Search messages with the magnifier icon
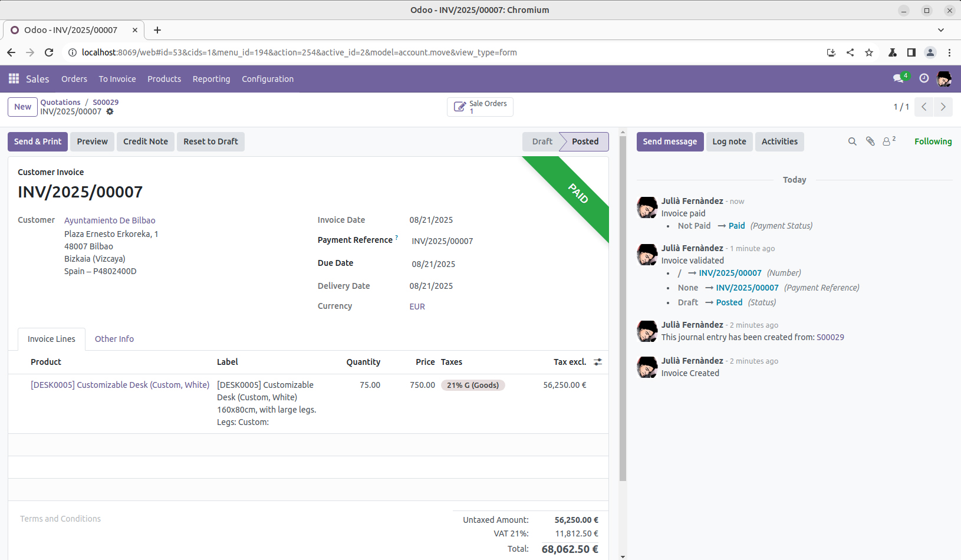The image size is (961, 560). pos(852,141)
